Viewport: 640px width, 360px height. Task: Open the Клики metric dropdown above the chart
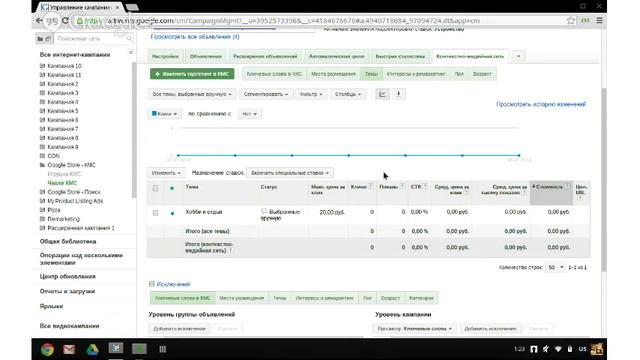click(164, 114)
